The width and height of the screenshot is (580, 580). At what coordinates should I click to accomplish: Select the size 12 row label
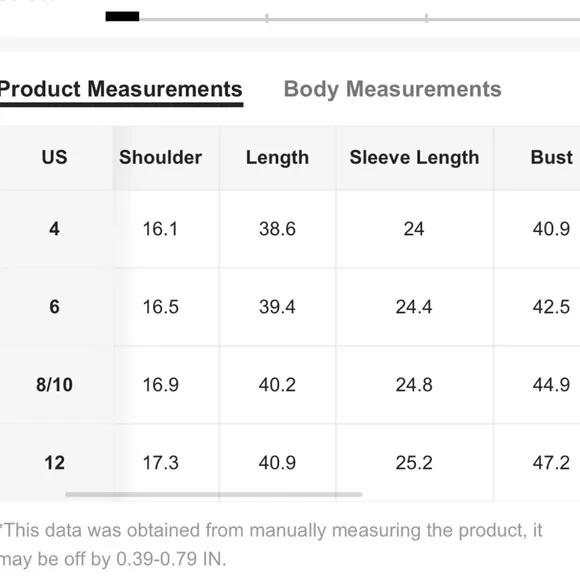(x=54, y=463)
